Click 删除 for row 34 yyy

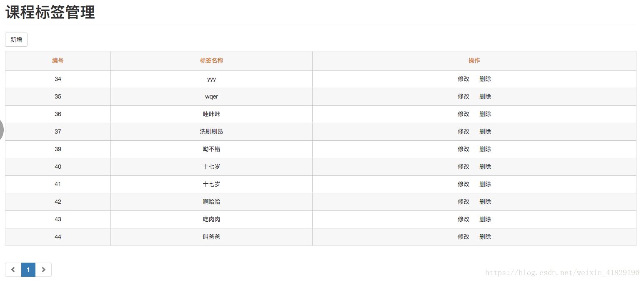tap(485, 79)
